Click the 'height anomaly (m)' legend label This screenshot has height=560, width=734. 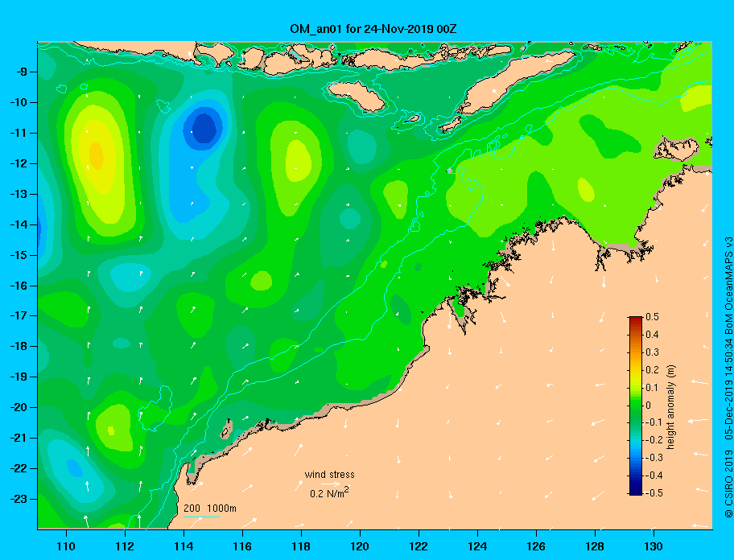[670, 407]
